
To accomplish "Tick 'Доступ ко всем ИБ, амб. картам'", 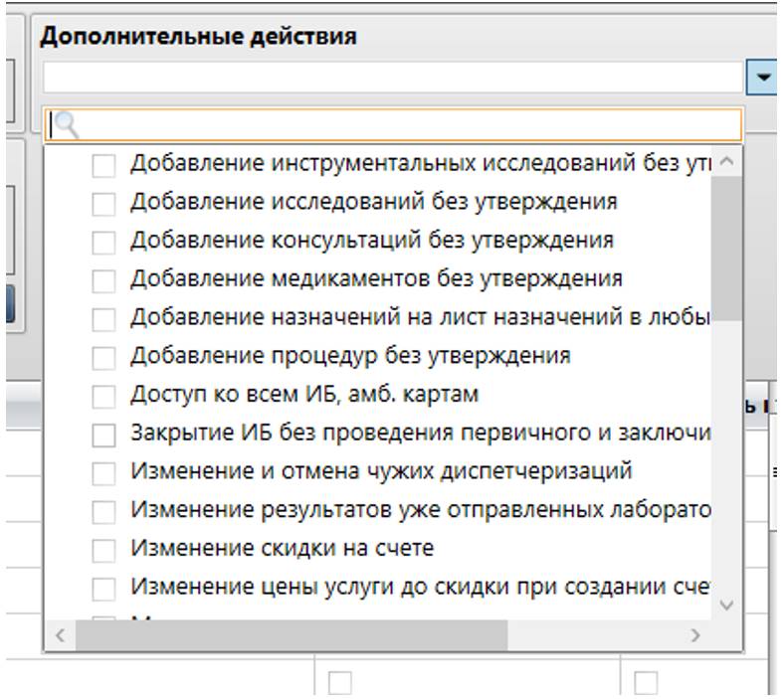I will (x=104, y=396).
